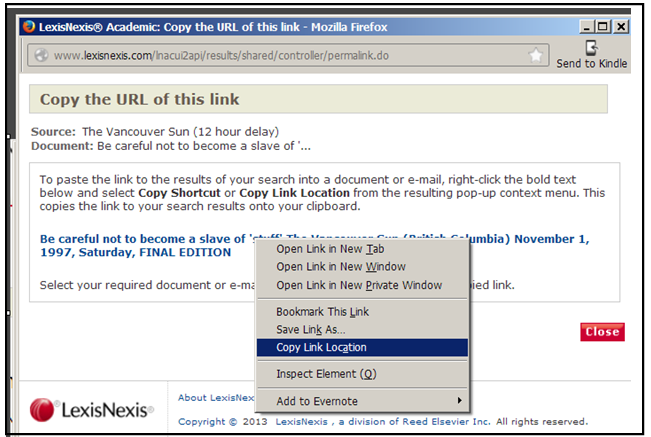Click the Firefox logo in title bar

[x=29, y=27]
